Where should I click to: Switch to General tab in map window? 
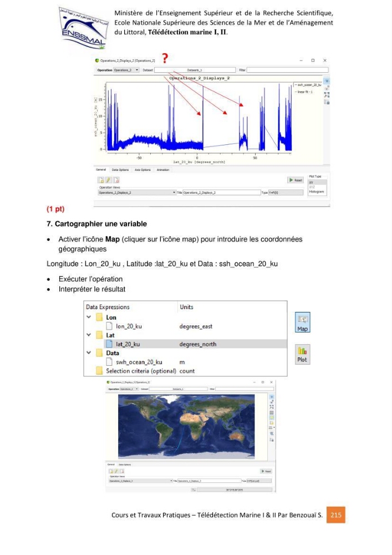pos(111,465)
